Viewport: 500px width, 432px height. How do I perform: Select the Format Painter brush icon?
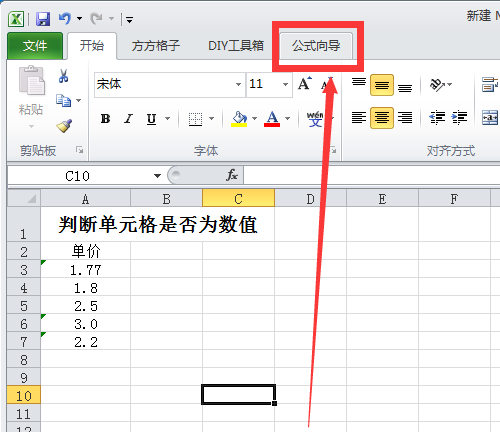click(x=64, y=126)
